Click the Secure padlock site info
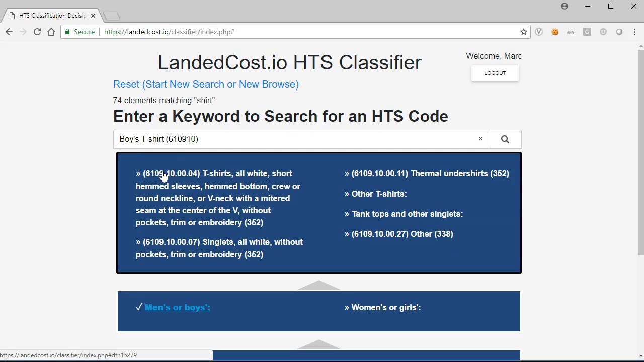 pos(79,32)
